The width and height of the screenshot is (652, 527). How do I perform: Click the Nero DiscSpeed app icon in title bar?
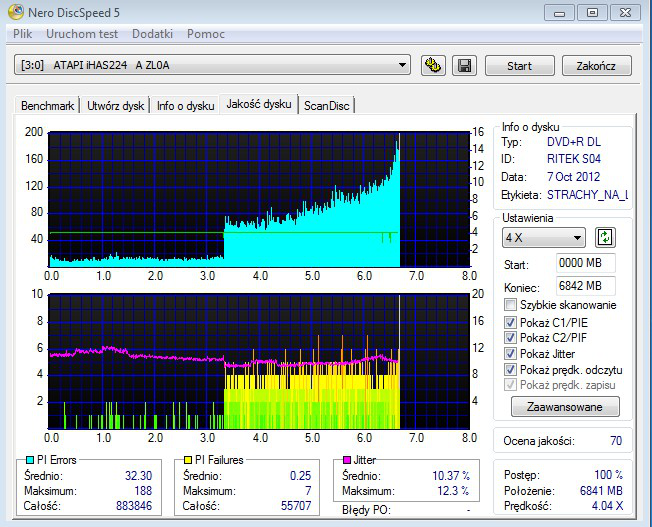tap(16, 12)
